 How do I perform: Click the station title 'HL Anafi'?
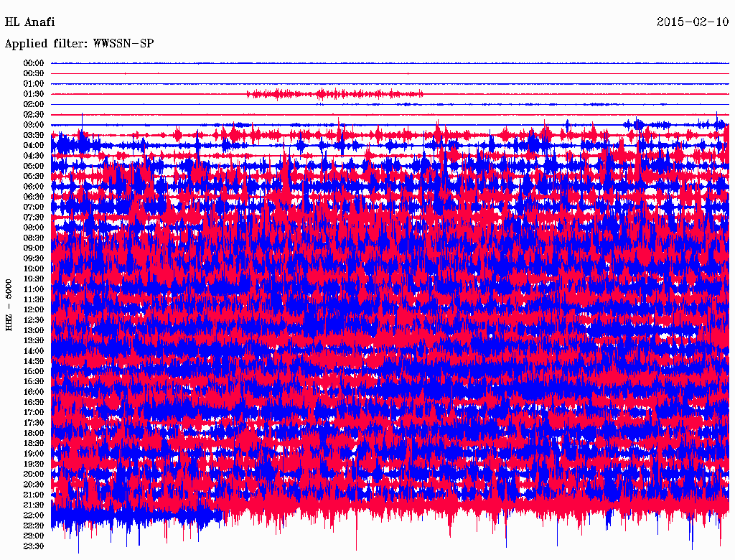pyautogui.click(x=29, y=22)
